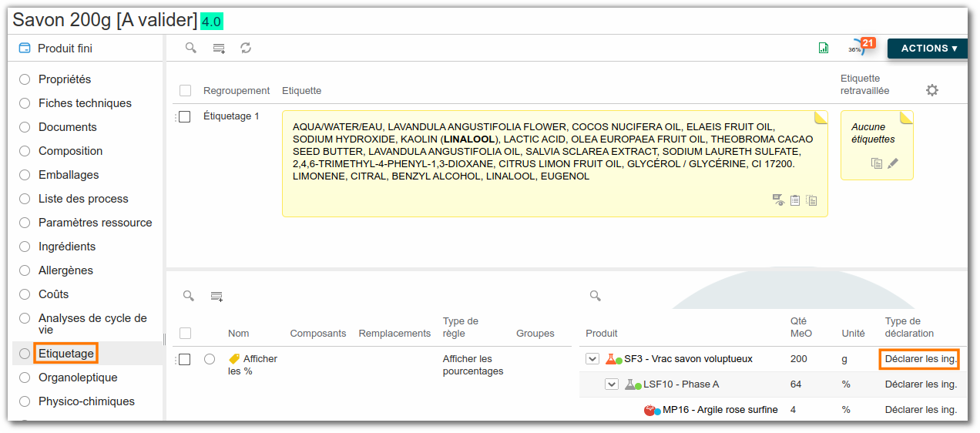Screen dimensions: 980x433
Task: Click Déclarer les ing. for MP16 - Argile rose
Action: (921, 410)
